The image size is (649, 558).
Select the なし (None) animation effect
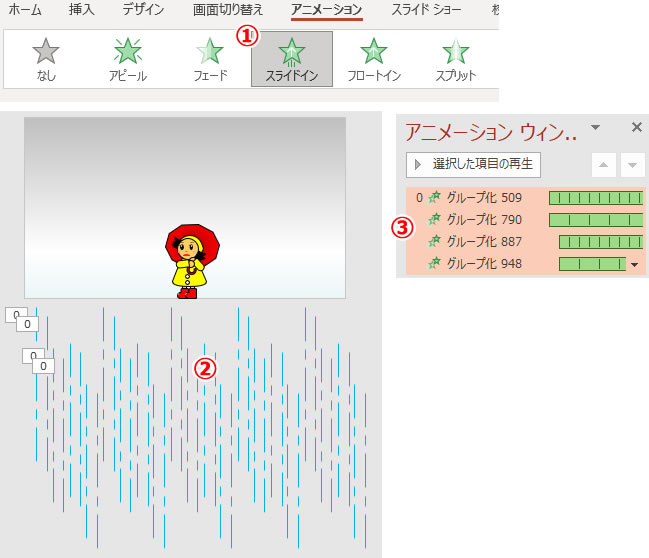[45, 59]
